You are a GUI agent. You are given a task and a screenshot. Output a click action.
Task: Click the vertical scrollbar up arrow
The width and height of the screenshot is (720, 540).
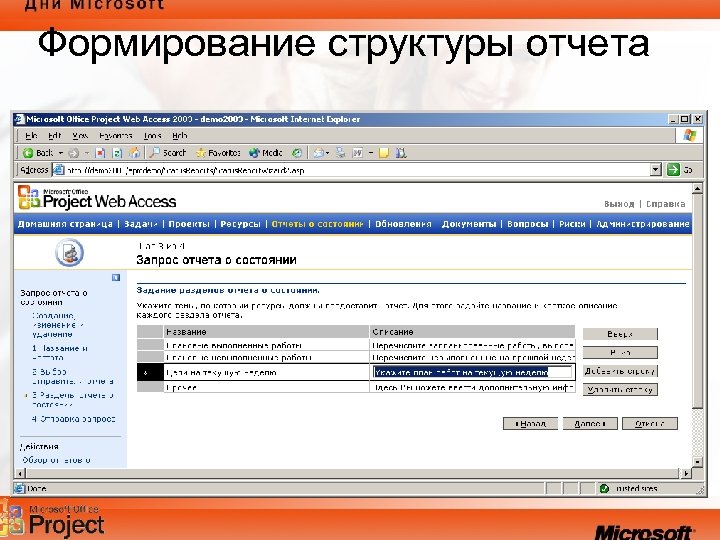tap(697, 189)
